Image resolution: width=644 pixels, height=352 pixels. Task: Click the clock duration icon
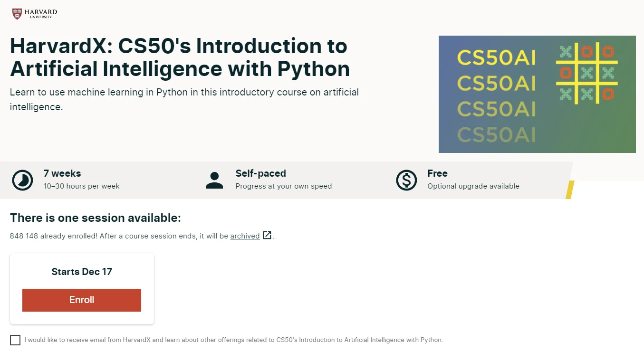click(x=22, y=180)
